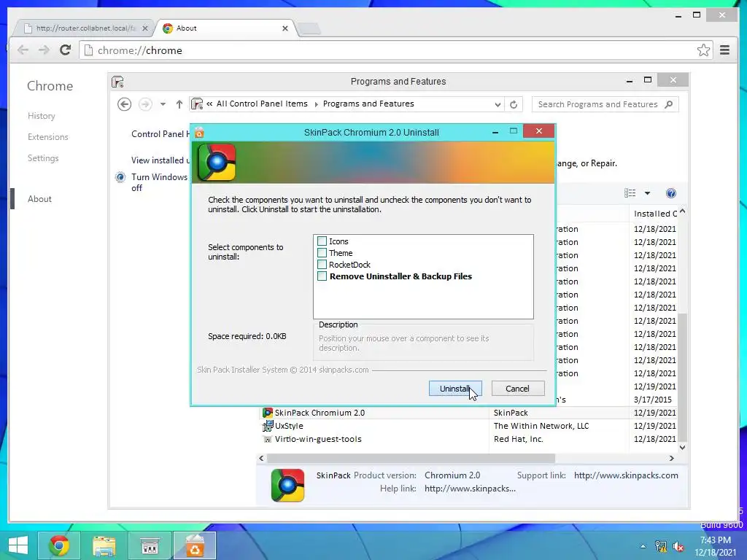Click the Red Hat, Inc. publisher cell
This screenshot has height=560, width=747.
tap(519, 439)
